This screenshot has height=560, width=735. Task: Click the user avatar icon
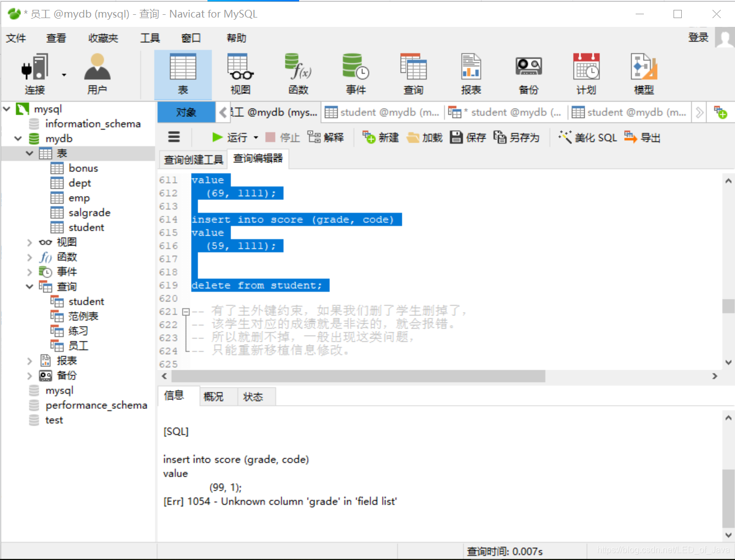[725, 38]
